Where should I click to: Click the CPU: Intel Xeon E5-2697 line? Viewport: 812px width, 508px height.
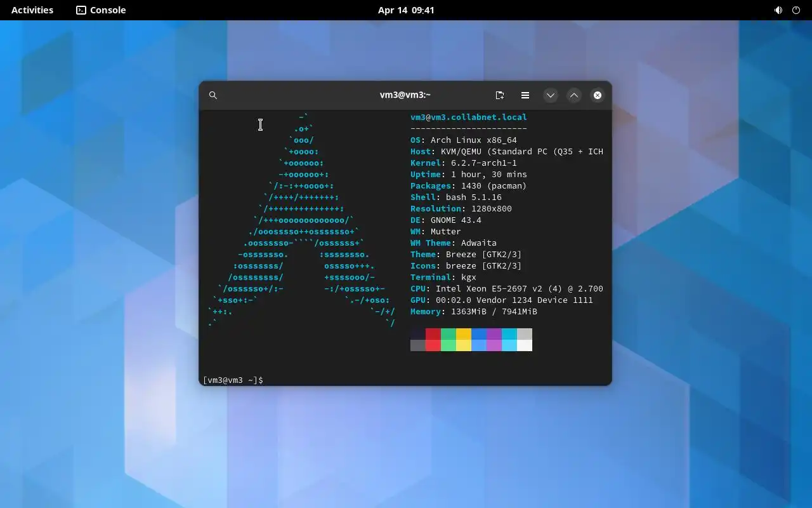507,289
